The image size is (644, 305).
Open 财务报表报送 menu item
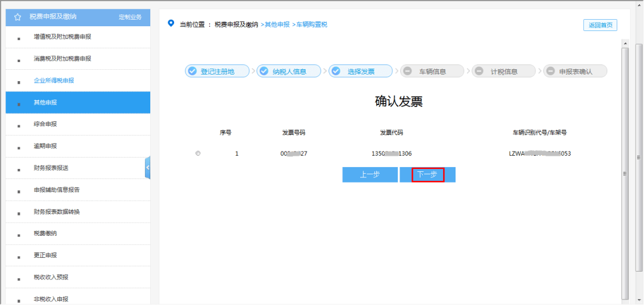click(78, 168)
